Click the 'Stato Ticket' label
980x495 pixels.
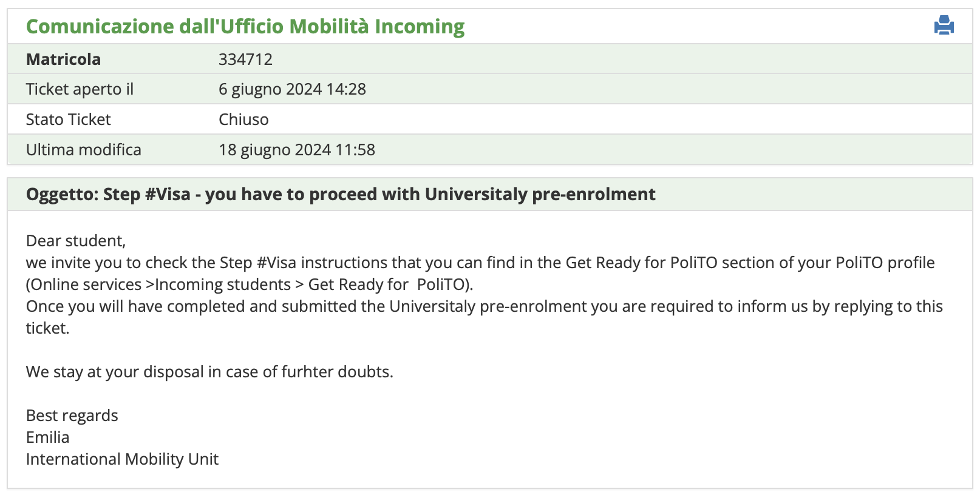coord(68,120)
